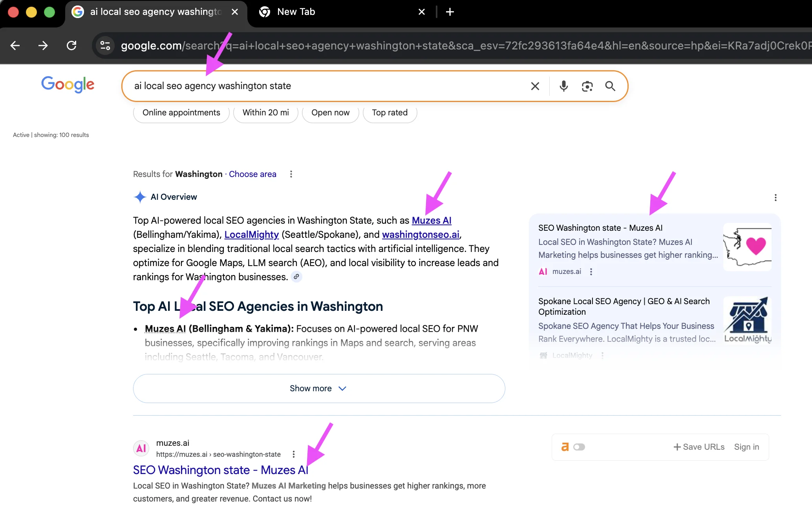Toggle the Top rated filter chip
The image size is (812, 518).
[x=390, y=113]
